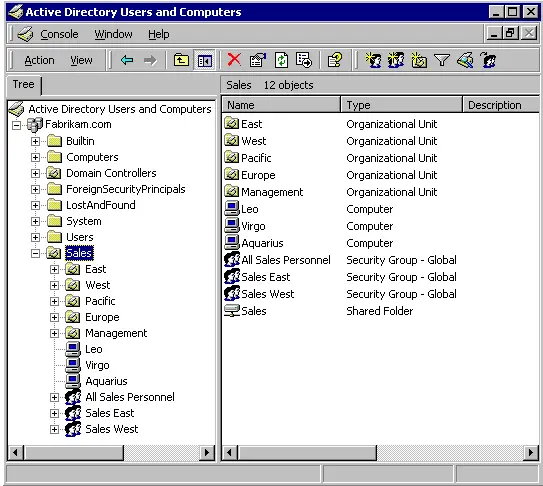Select the Europe OU icon in list
The width and height of the screenshot is (543, 486).
pos(232,173)
